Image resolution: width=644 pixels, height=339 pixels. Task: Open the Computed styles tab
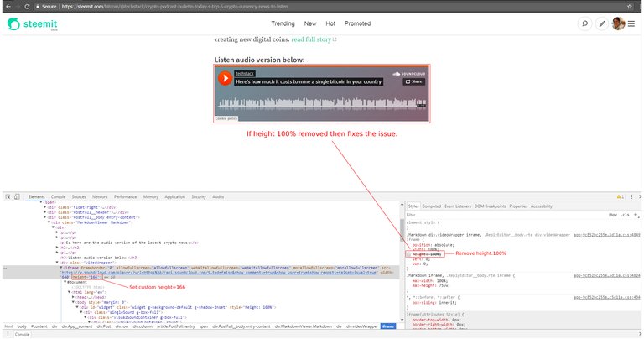click(x=432, y=206)
